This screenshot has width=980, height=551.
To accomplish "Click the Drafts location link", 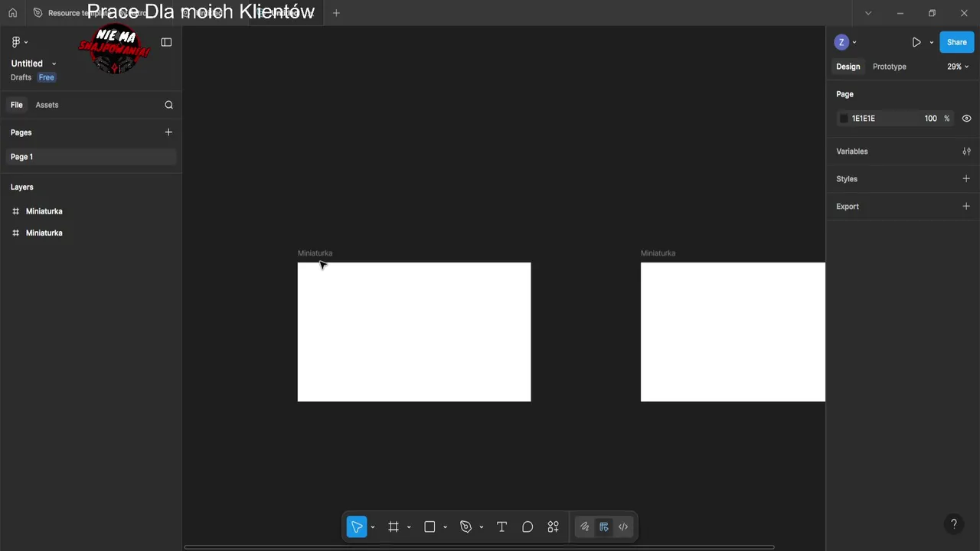I will 21,77.
